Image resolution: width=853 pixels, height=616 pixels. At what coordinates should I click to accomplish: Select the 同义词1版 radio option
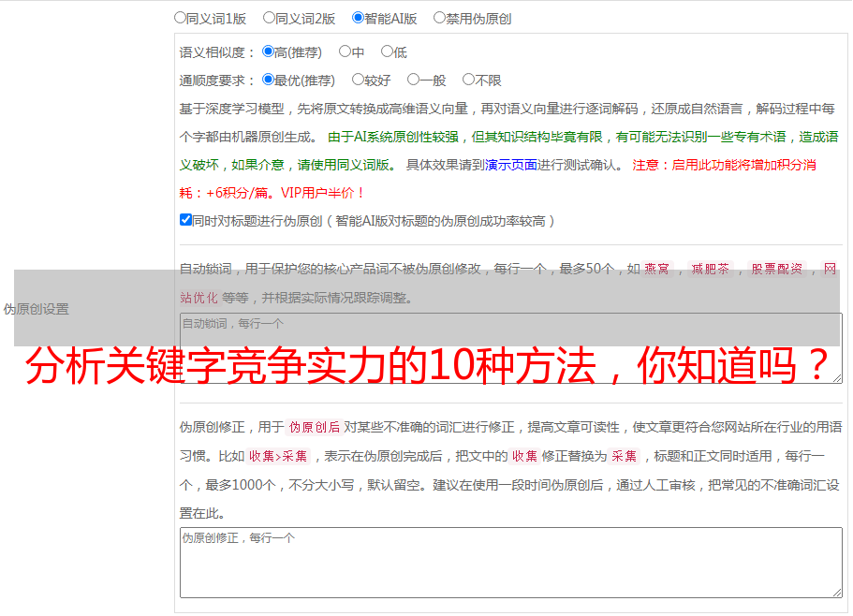click(180, 18)
